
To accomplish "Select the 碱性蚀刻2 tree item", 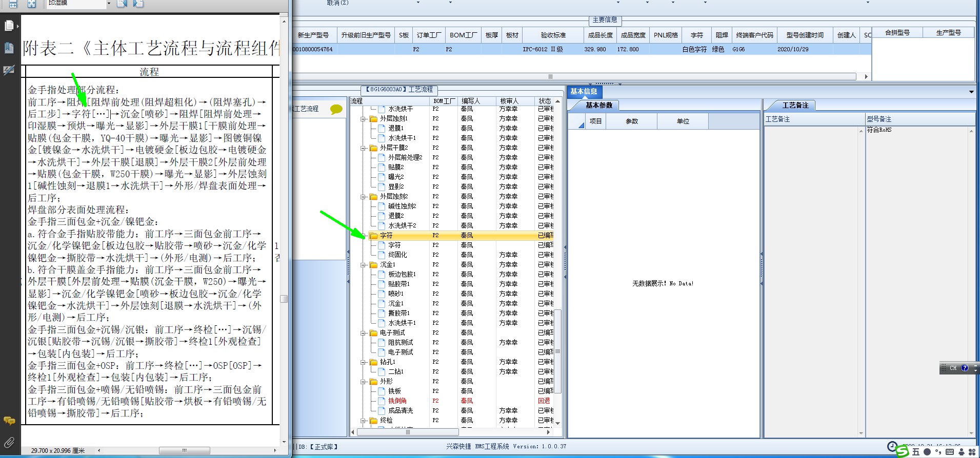I will [x=402, y=206].
